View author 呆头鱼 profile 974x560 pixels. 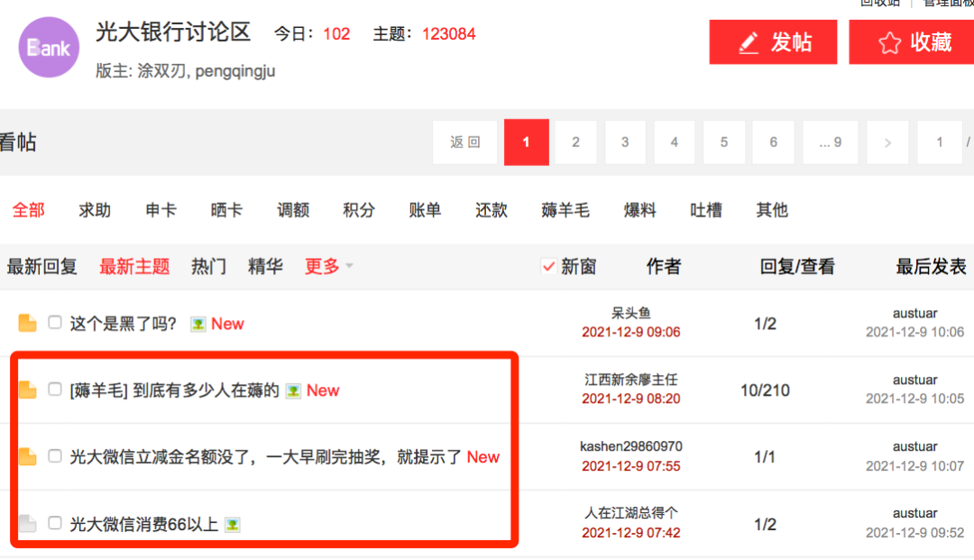coord(631,313)
